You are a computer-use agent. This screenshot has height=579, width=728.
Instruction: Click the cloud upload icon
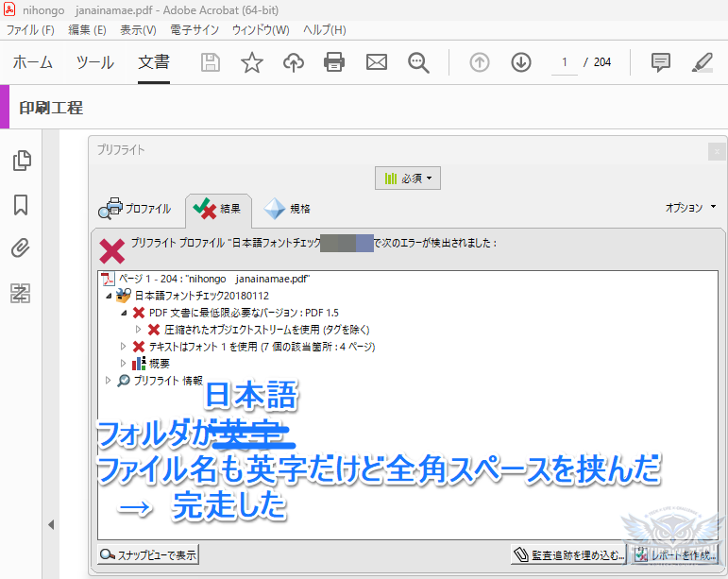coord(294,62)
